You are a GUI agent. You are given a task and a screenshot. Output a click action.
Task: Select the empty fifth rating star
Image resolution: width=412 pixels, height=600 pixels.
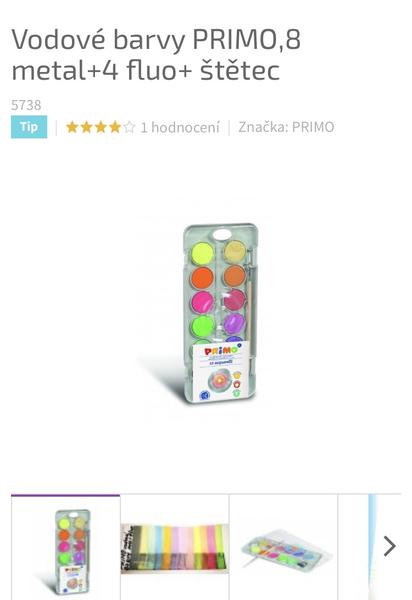tap(129, 127)
